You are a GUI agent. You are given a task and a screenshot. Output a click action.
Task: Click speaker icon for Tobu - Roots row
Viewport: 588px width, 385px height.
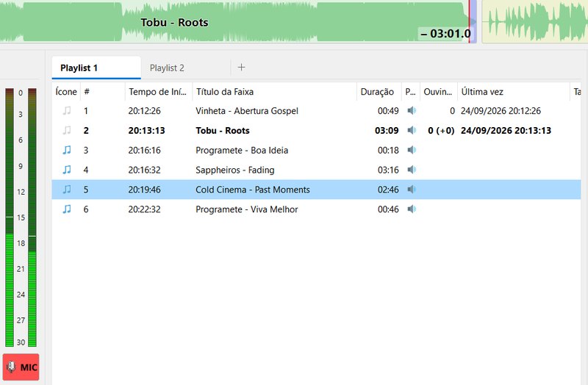point(412,130)
